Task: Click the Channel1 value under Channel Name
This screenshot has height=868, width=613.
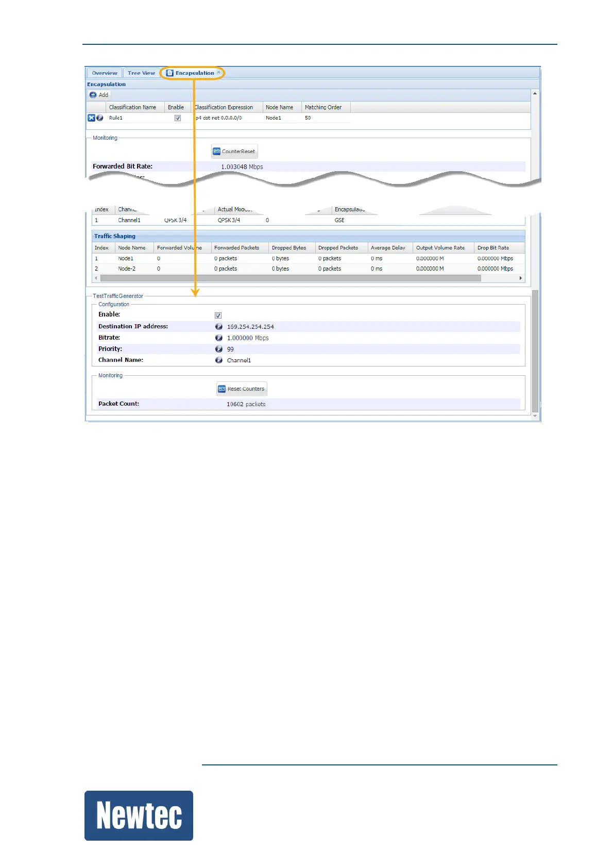Action: tap(239, 361)
